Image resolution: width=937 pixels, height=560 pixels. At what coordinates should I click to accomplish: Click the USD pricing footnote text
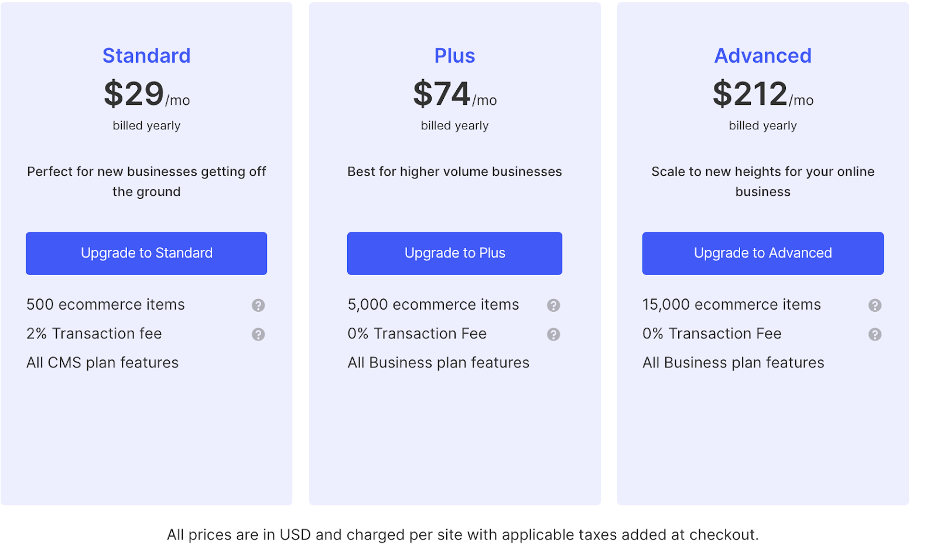point(463,535)
